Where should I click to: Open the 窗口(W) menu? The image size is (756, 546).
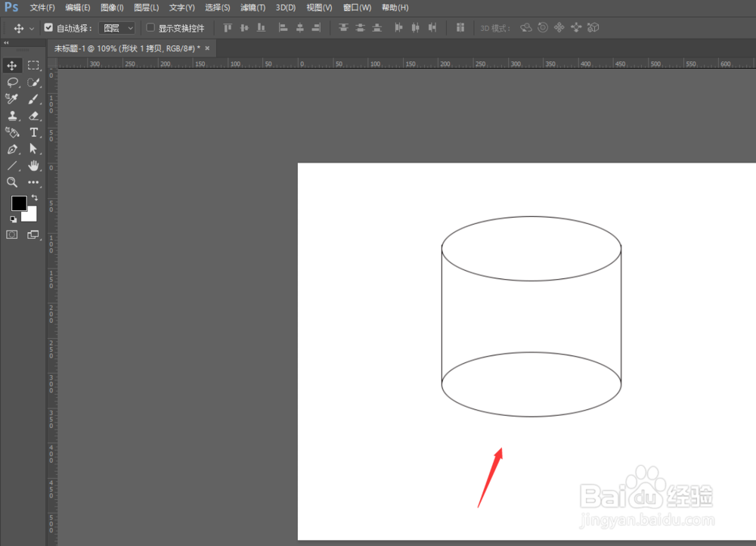[x=358, y=8]
